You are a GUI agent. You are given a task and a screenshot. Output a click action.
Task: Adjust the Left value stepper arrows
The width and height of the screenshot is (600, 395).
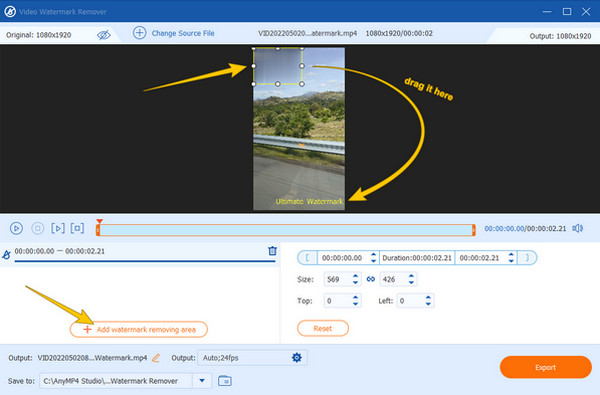428,300
